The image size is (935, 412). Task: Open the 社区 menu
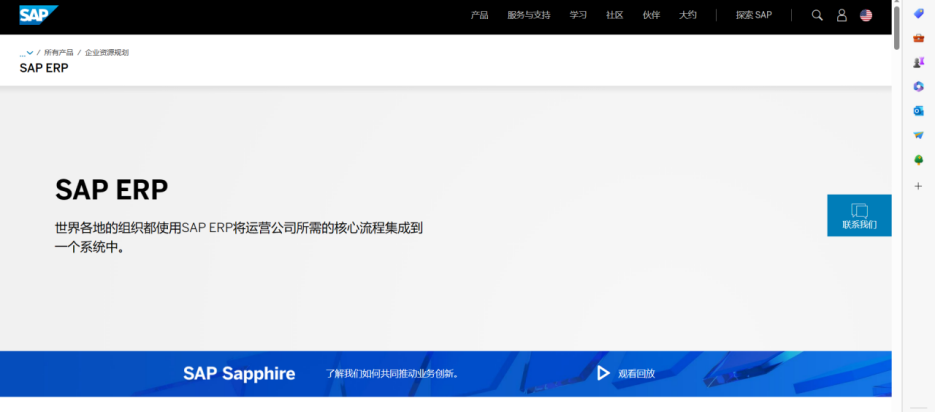[x=615, y=16]
